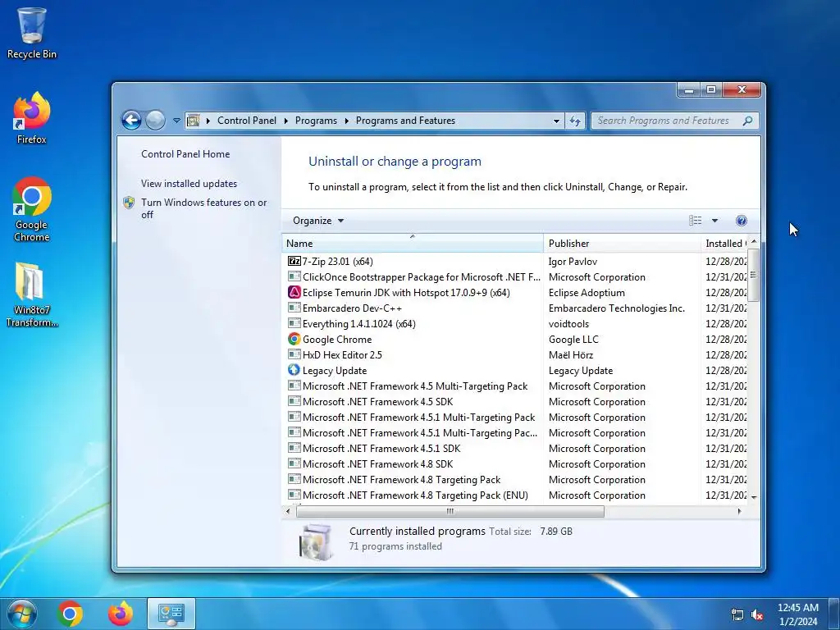The image size is (840, 630).
Task: Click the Programs breadcrumb
Action: pyautogui.click(x=316, y=121)
